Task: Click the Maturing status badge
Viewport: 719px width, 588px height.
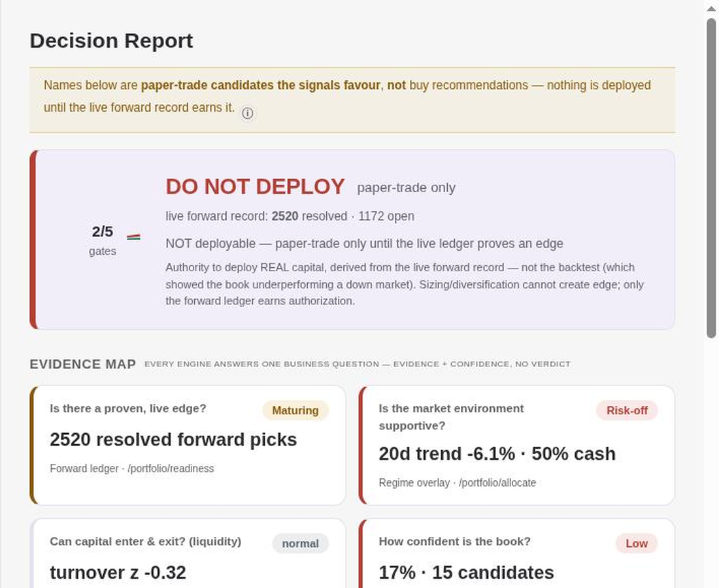Action: (295, 410)
